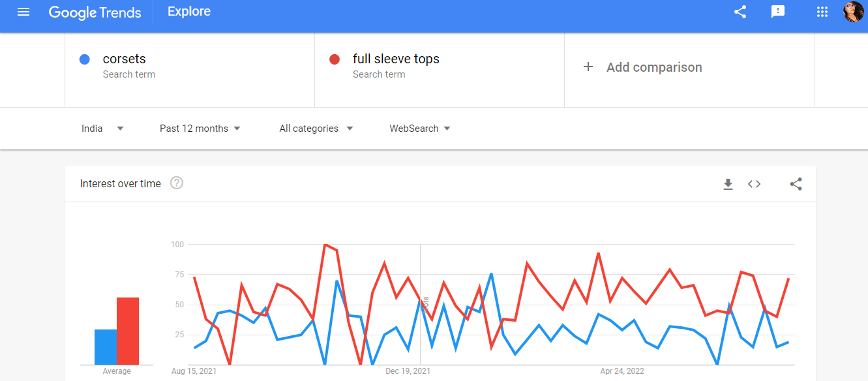The width and height of the screenshot is (868, 381).
Task: Open the WebSearch type dropdown
Action: tap(420, 129)
